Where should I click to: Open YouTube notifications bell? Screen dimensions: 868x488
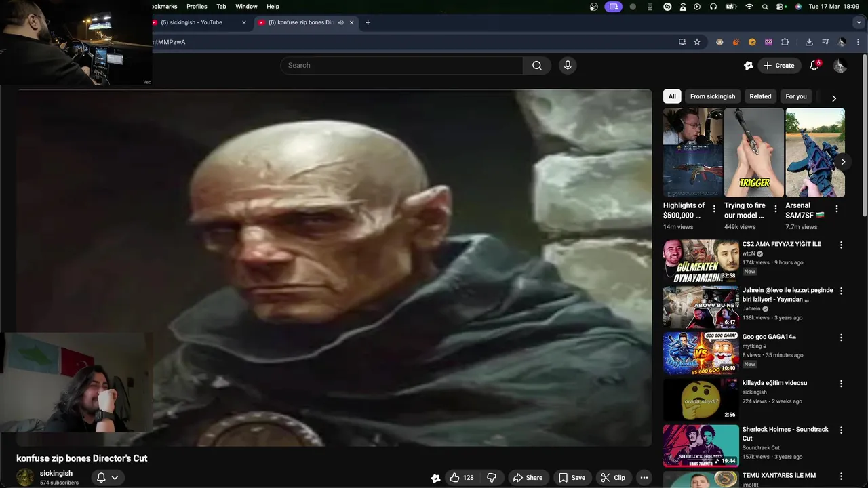[x=814, y=66]
